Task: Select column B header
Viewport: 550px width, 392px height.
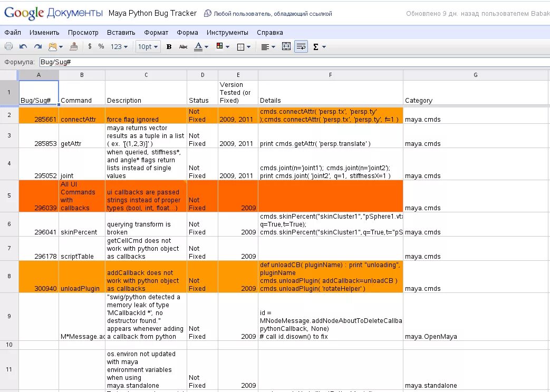Action: point(82,75)
